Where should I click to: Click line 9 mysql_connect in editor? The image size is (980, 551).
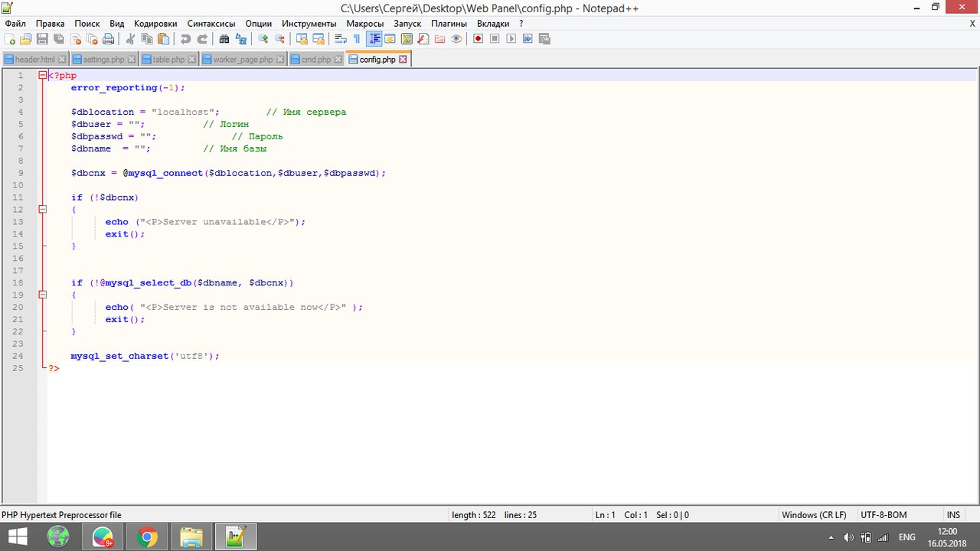coord(165,173)
